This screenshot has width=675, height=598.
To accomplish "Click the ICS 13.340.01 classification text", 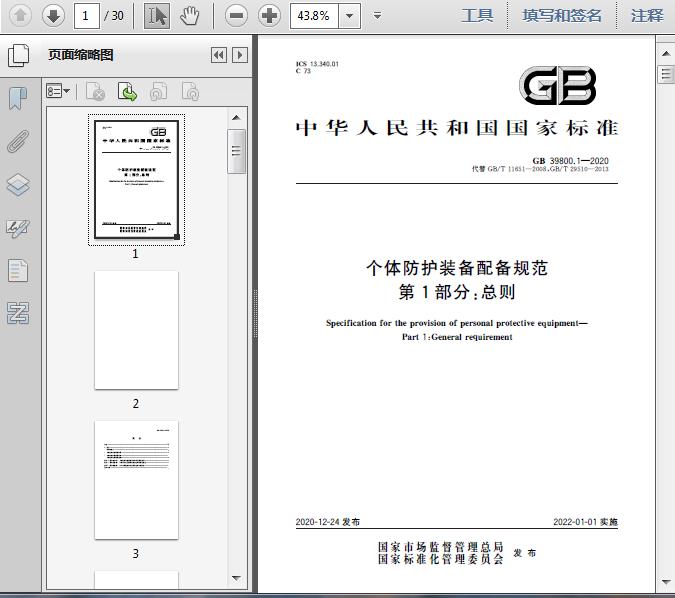I will tap(317, 64).
